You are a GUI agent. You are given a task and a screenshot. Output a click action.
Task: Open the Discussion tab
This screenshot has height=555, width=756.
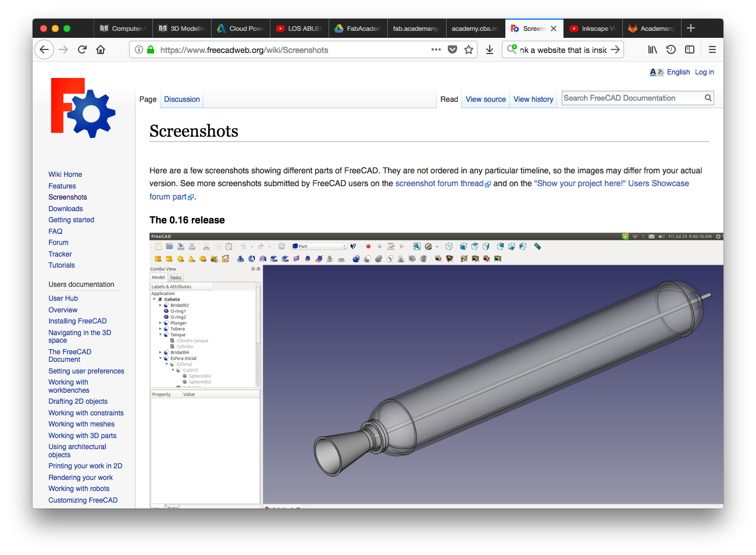[x=182, y=99]
